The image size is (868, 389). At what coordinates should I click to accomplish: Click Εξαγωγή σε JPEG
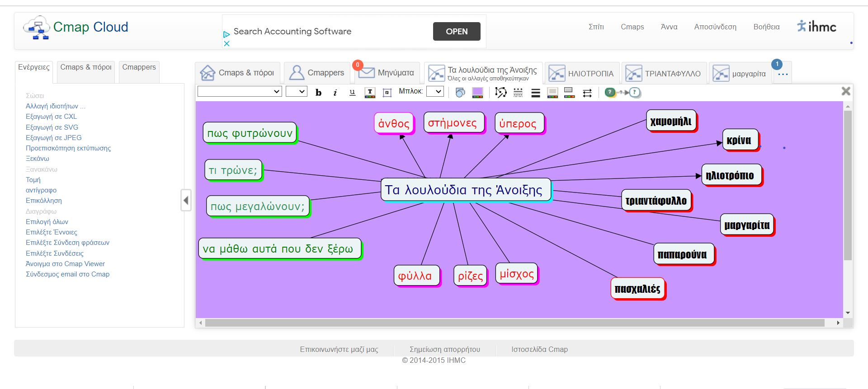coord(54,138)
